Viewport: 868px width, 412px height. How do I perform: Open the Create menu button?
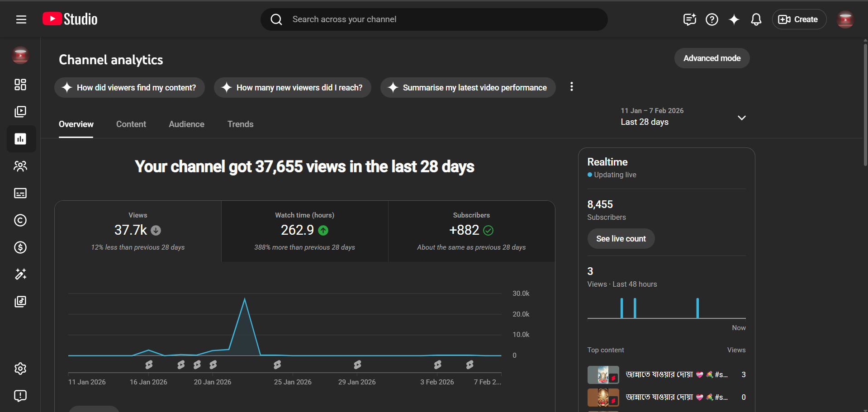pos(799,19)
